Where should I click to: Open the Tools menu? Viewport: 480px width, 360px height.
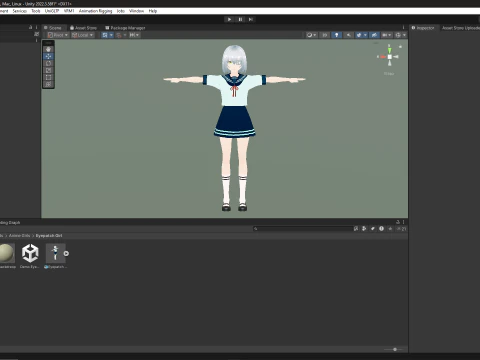36,11
